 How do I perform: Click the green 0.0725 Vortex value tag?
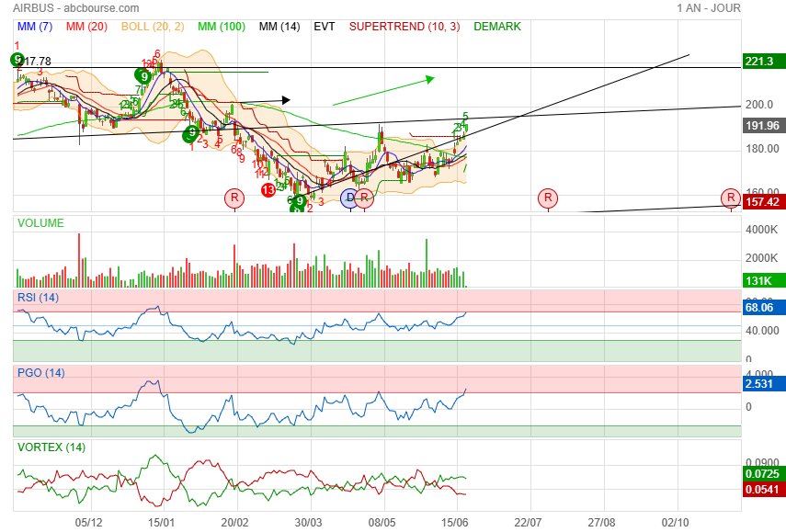pos(764,473)
